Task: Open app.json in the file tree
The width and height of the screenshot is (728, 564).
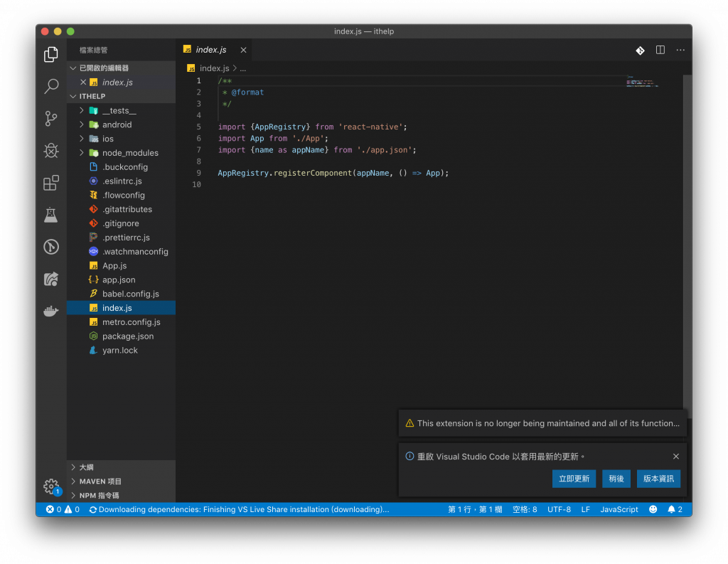Action: [x=121, y=280]
